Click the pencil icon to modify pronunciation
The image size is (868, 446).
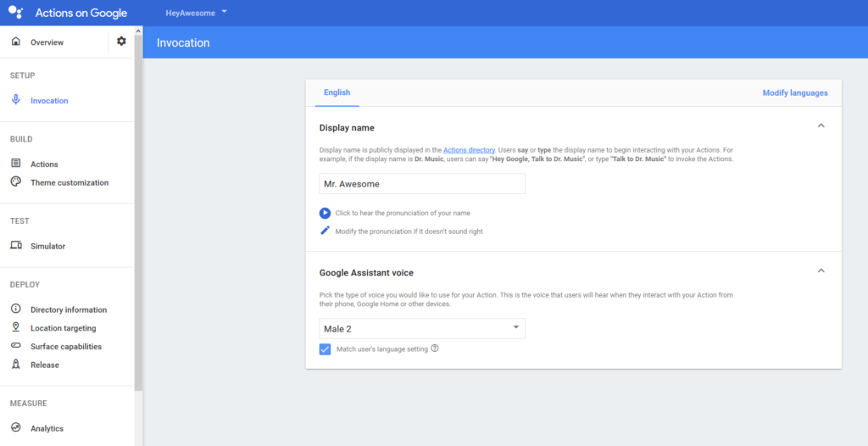(x=325, y=231)
